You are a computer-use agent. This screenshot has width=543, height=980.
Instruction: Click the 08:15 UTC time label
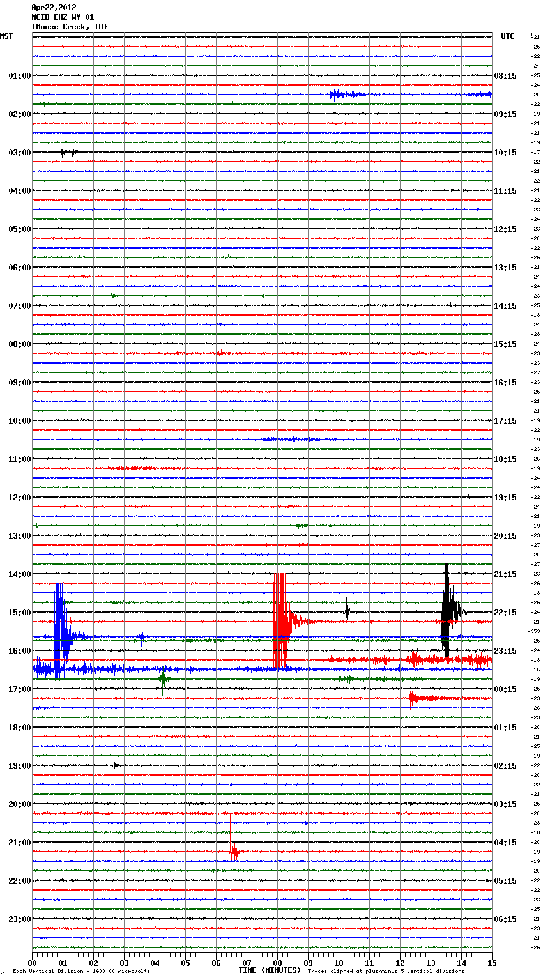(x=505, y=75)
